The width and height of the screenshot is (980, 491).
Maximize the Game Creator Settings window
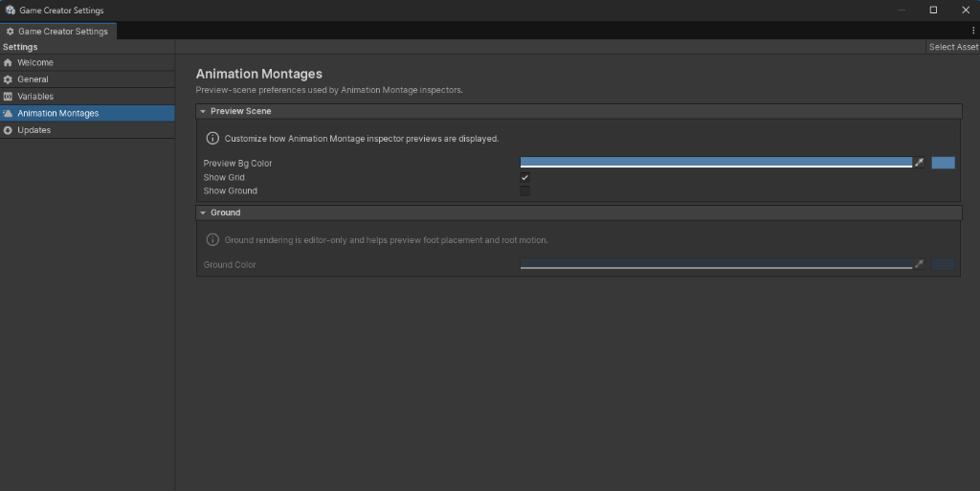click(933, 10)
